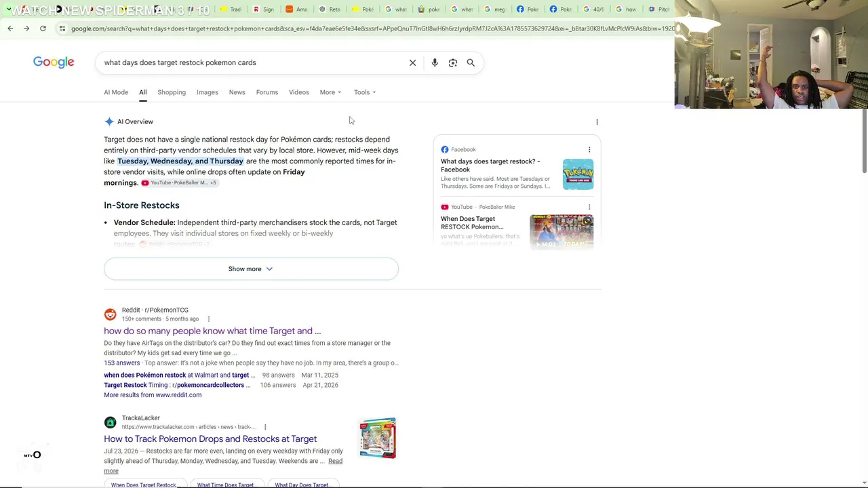Open "What days does target restock? - Facebook"
Screen dimensions: 868x488
tap(490, 165)
